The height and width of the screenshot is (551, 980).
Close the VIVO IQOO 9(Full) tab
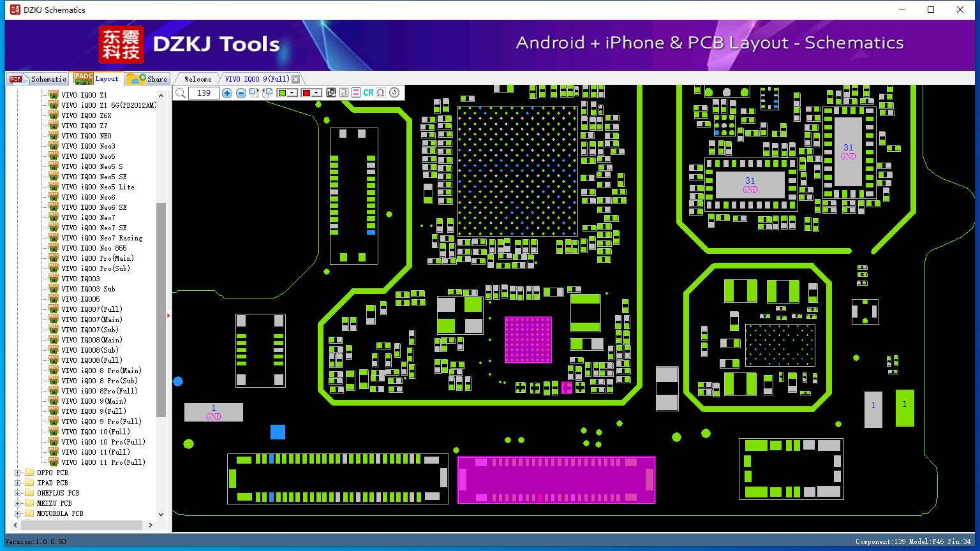point(295,79)
